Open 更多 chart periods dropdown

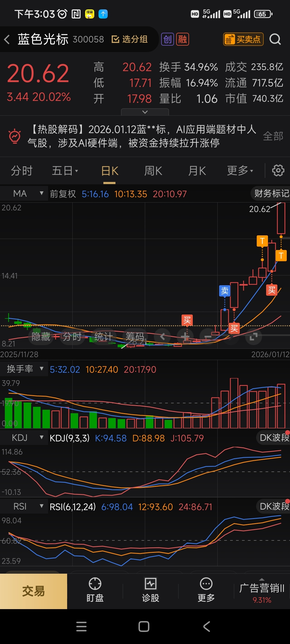coord(240,171)
